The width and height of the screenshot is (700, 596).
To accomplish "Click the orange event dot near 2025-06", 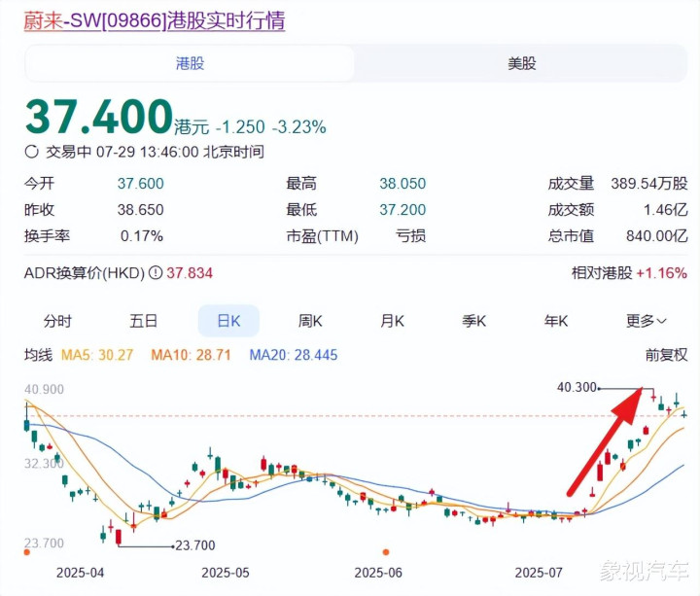I will (386, 552).
